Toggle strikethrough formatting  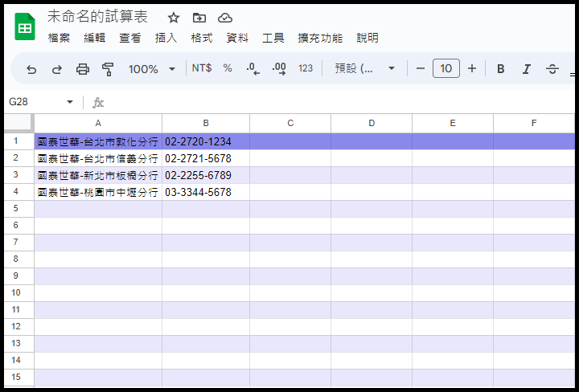click(552, 69)
